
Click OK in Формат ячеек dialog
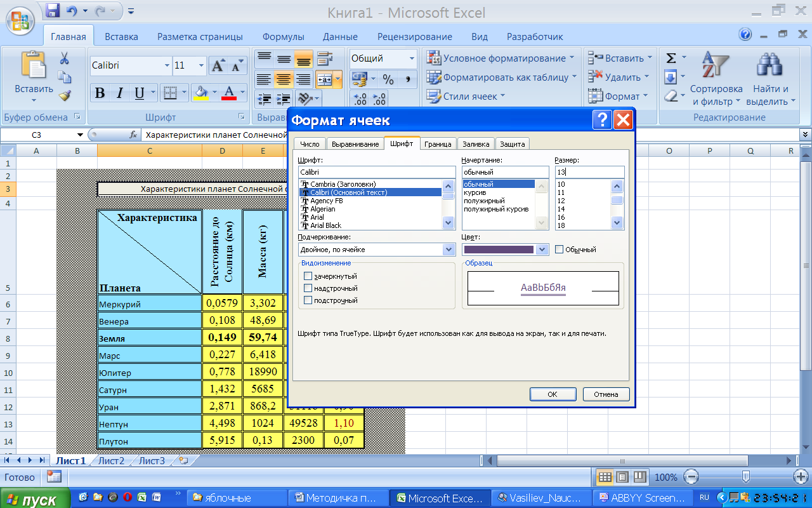pyautogui.click(x=553, y=394)
